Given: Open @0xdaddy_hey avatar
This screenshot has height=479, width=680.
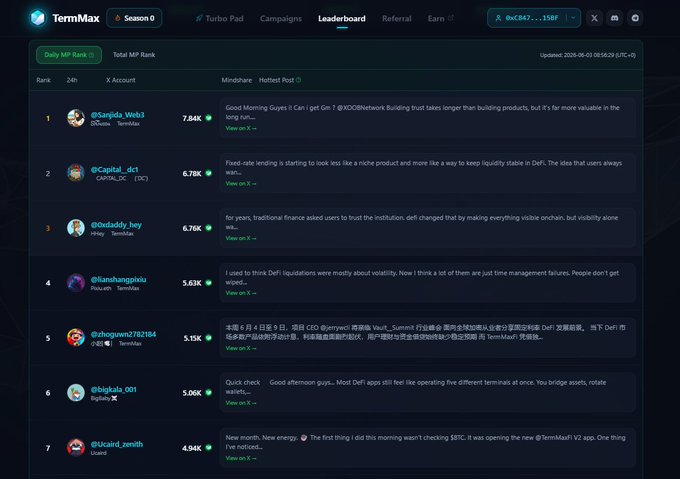Looking at the screenshot, I should pyautogui.click(x=76, y=228).
